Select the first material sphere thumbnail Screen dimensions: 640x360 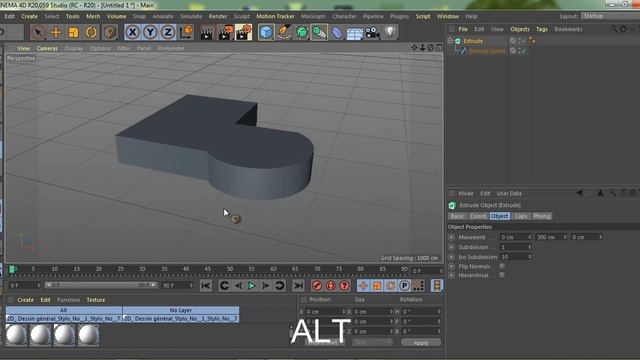17,335
